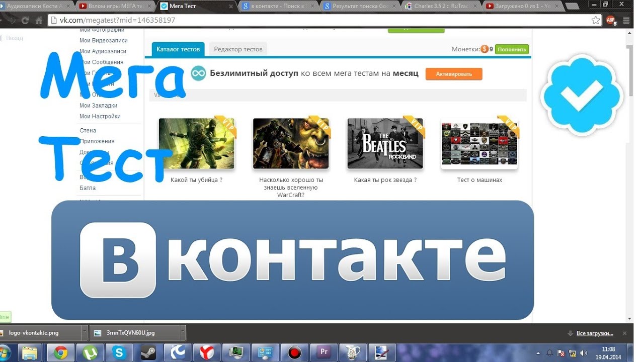Viewport: 644px width, 362px height.
Task: Open Skype from the taskbar
Action: coord(120,352)
